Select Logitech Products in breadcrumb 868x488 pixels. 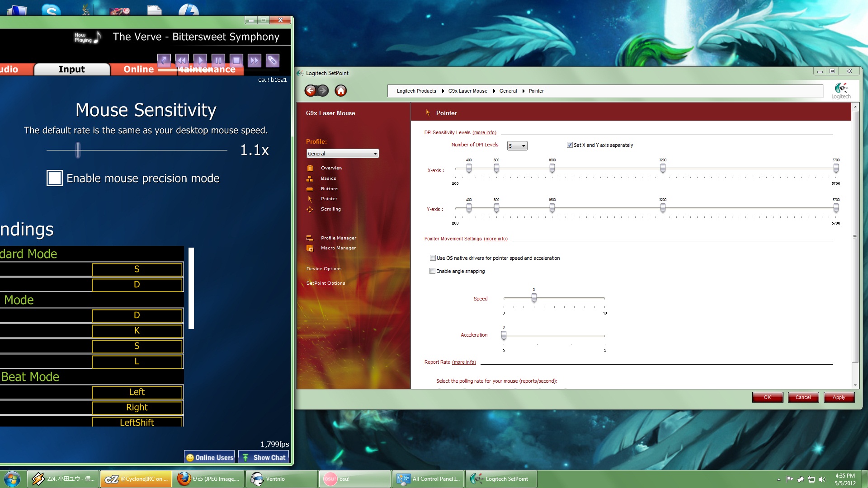click(416, 91)
